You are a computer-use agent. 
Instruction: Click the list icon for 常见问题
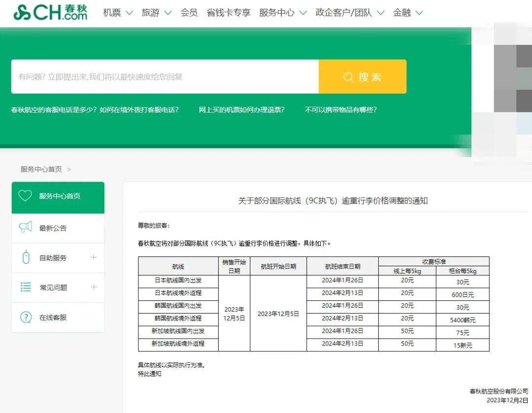click(26, 287)
